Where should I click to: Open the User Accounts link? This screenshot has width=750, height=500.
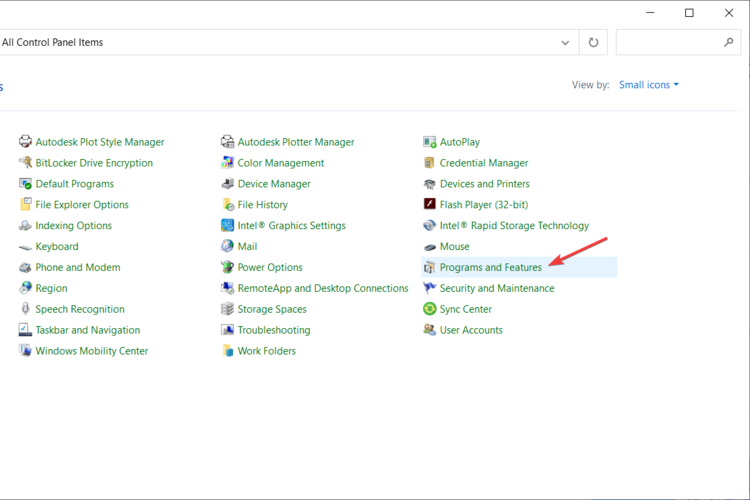(x=471, y=330)
